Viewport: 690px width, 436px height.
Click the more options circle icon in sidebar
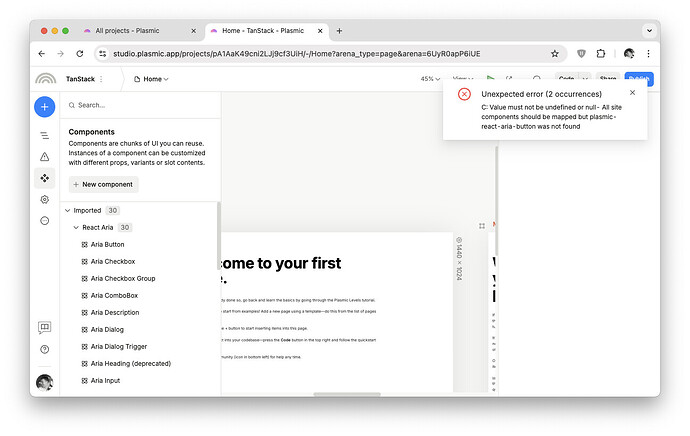pos(44,220)
